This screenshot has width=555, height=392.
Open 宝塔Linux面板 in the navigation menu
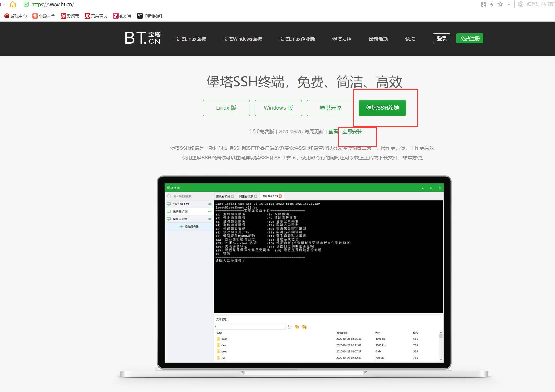tap(191, 39)
